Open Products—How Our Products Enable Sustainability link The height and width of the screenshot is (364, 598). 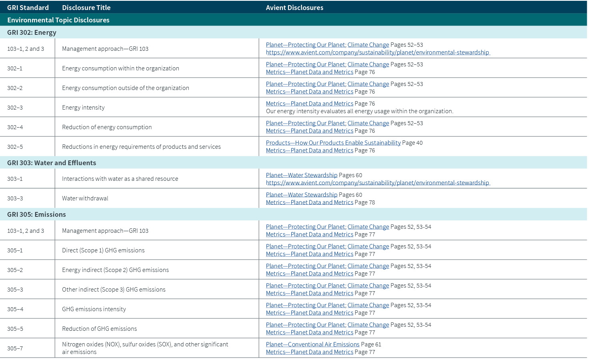(333, 143)
